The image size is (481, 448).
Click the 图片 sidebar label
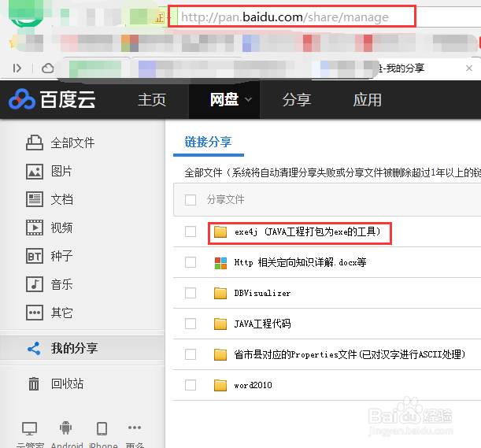pos(61,171)
